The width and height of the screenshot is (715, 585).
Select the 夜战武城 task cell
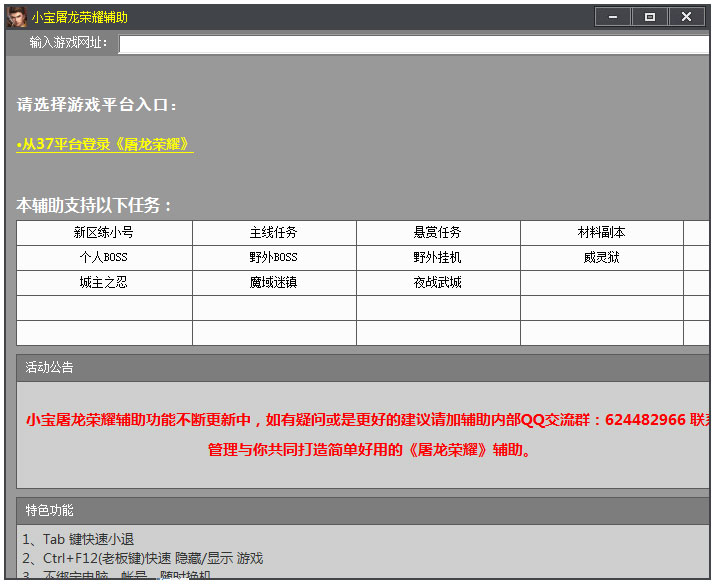tap(438, 282)
